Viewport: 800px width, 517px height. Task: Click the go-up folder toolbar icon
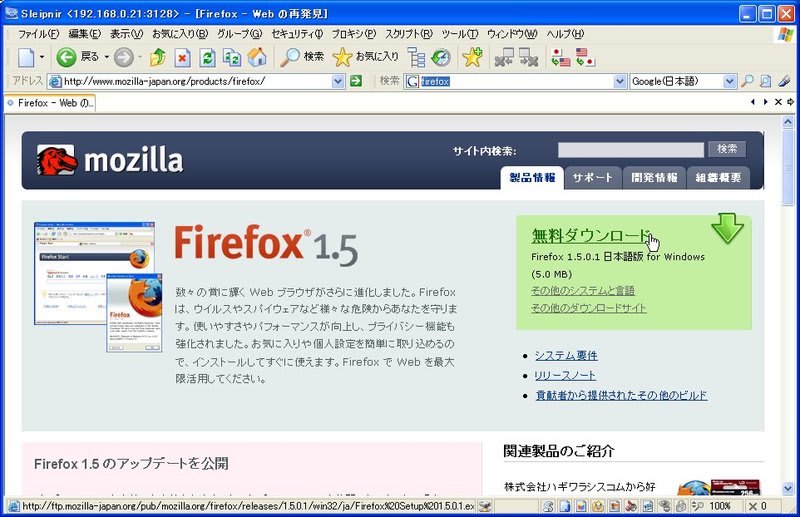(158, 57)
